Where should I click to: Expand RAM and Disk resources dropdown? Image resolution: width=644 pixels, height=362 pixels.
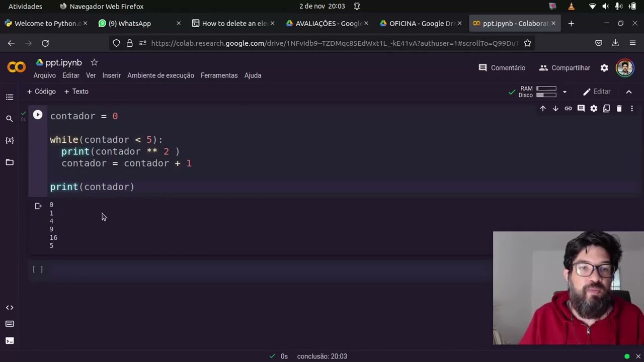tap(565, 92)
